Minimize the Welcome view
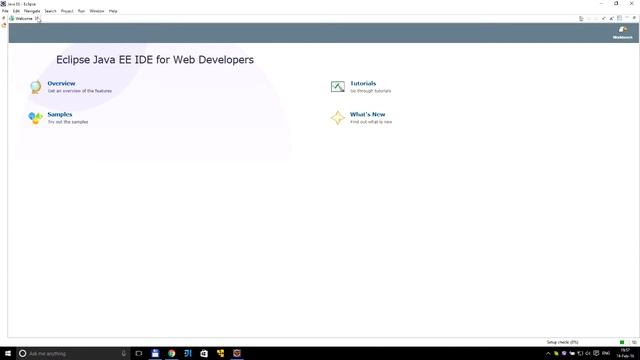Image resolution: width=640 pixels, height=360 pixels. click(627, 18)
